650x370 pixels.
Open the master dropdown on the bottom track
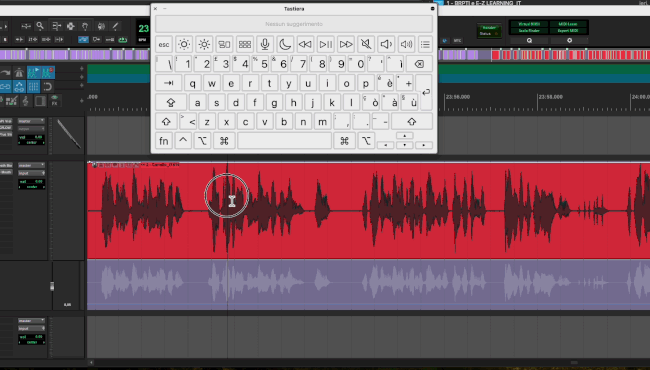click(31, 321)
